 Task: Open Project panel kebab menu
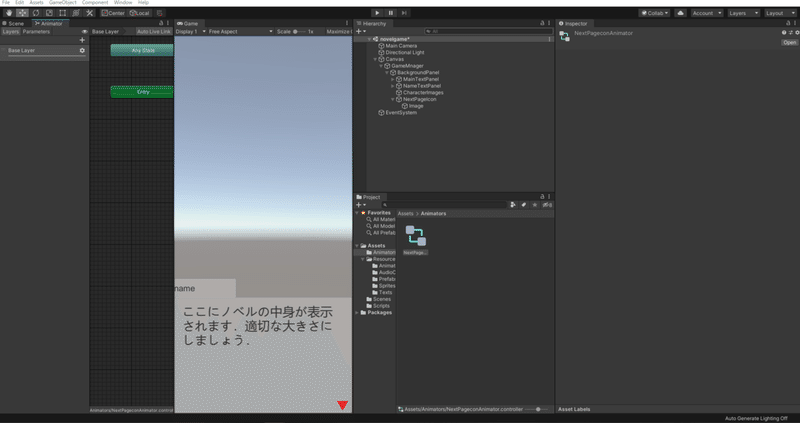pyautogui.click(x=549, y=196)
